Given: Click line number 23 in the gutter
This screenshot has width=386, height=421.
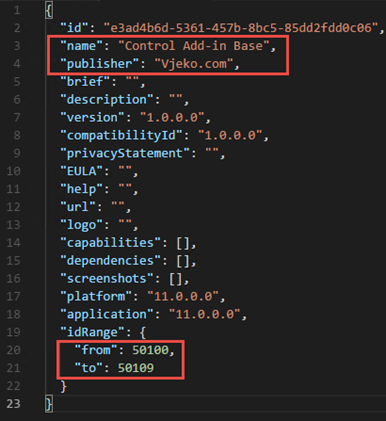Looking at the screenshot, I should point(13,404).
